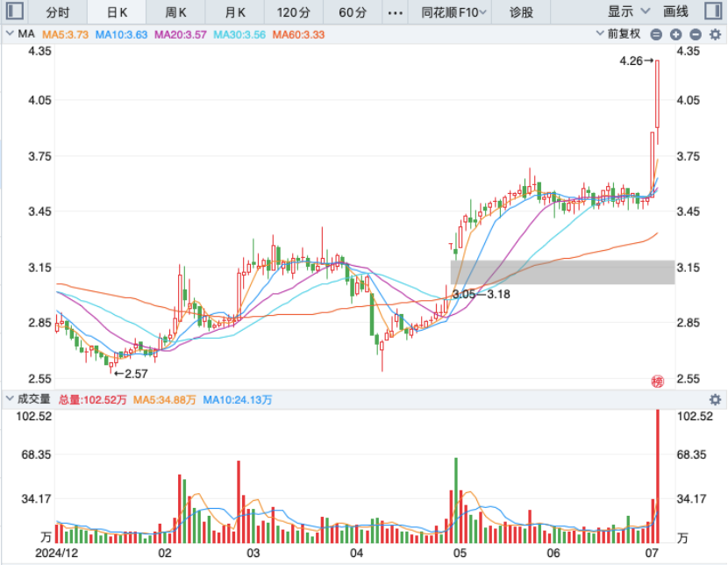Click the red 榜 badge icon
728x565 pixels.
tap(658, 382)
